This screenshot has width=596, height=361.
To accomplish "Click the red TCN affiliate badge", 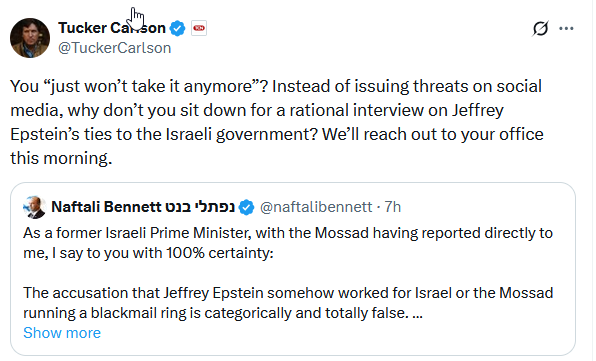I will point(199,28).
